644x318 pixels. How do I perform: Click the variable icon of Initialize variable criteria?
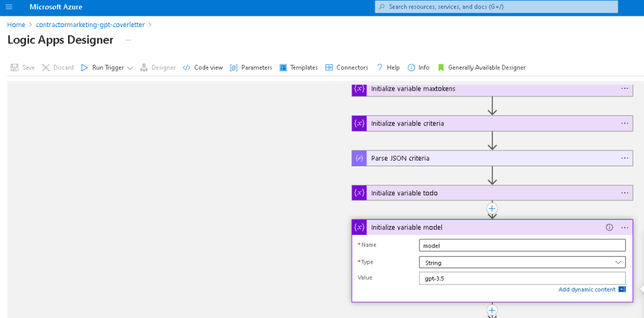(x=359, y=123)
